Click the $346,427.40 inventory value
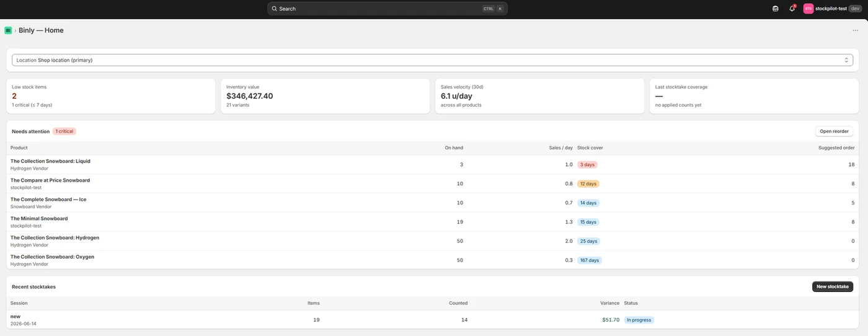This screenshot has height=336, width=868. [x=250, y=96]
